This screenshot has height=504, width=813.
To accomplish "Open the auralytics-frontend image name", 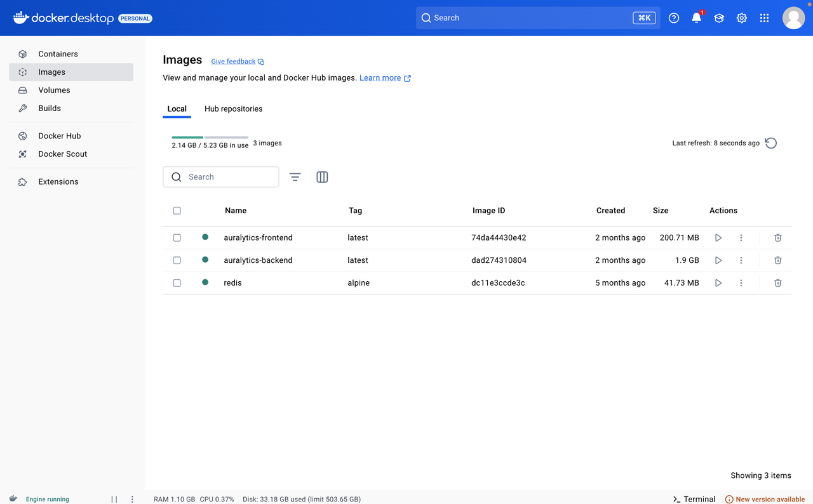I will pos(258,237).
